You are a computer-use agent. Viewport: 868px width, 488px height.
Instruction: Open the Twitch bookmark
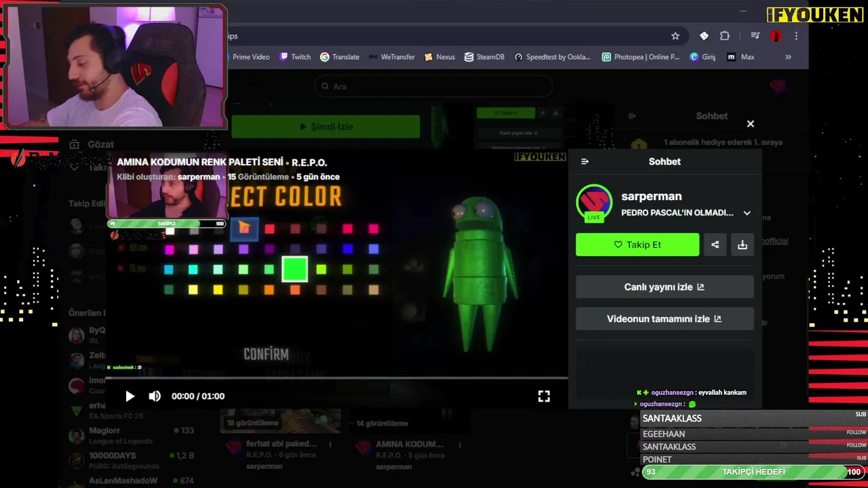295,57
